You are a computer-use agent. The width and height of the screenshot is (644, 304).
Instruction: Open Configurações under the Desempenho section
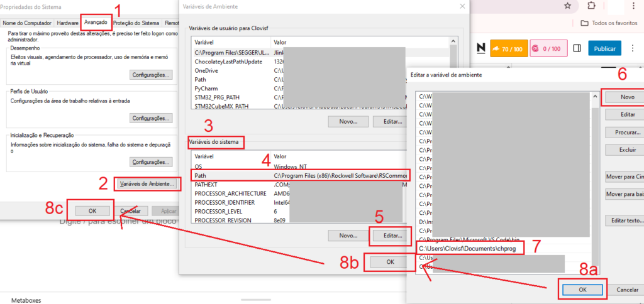pyautogui.click(x=151, y=75)
